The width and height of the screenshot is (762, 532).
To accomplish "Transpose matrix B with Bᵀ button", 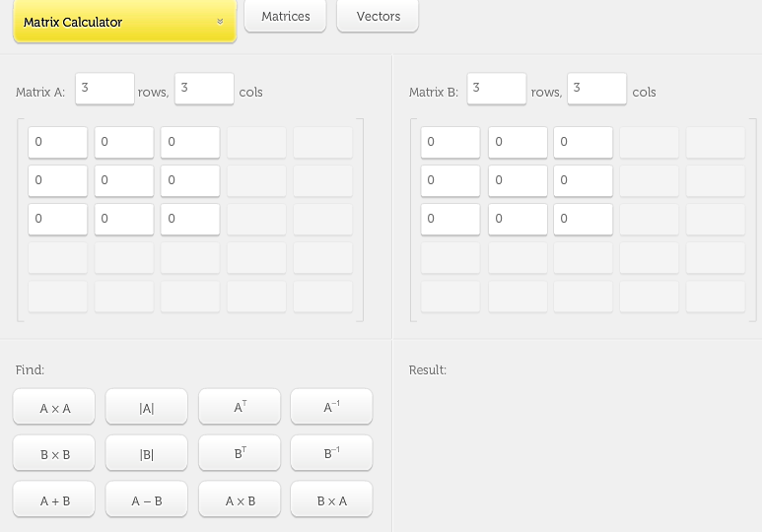I will point(240,454).
